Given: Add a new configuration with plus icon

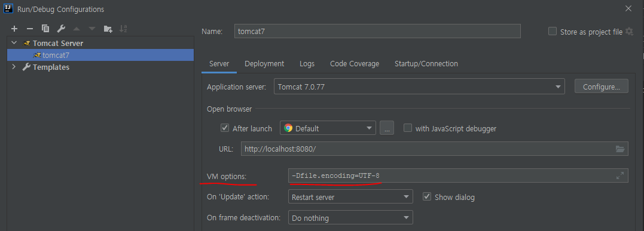Looking at the screenshot, I should pos(14,29).
